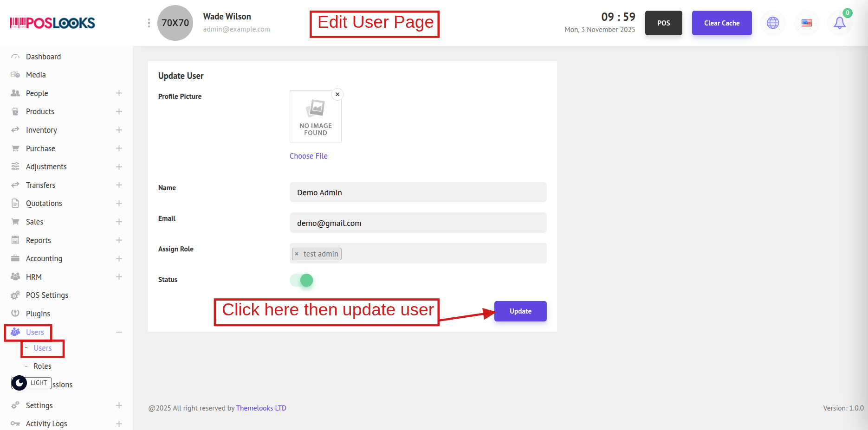Click the notification bell icon
Screen dimensions: 868x430
click(x=839, y=23)
